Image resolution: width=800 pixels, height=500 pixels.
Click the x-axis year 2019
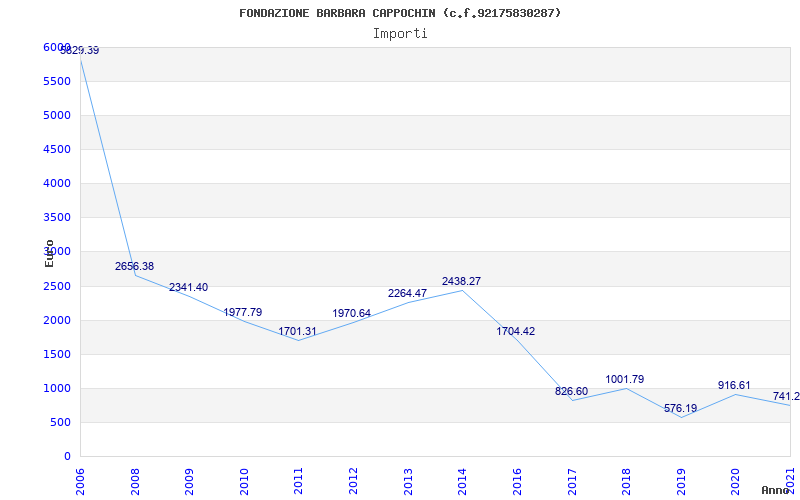681,481
